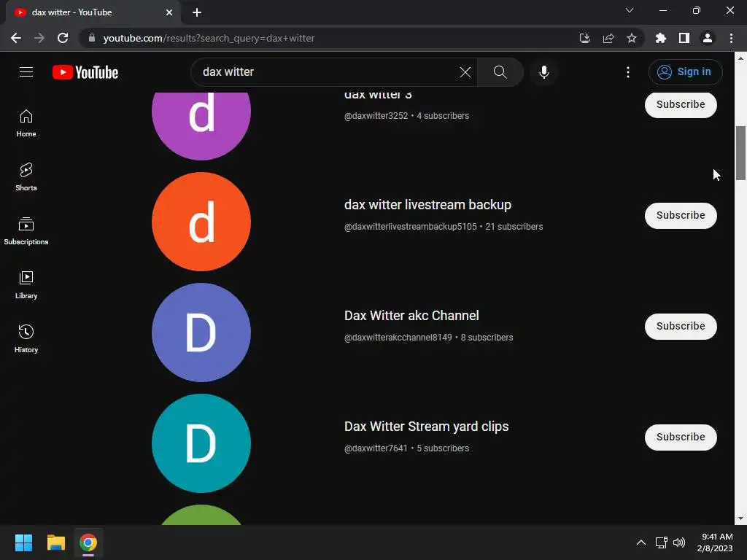The height and width of the screenshot is (560, 747).
Task: Open the Windows Start menu
Action: point(23,542)
